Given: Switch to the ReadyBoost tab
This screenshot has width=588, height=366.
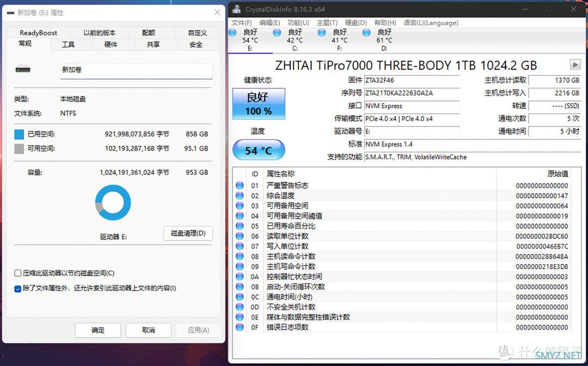Looking at the screenshot, I should (38, 32).
